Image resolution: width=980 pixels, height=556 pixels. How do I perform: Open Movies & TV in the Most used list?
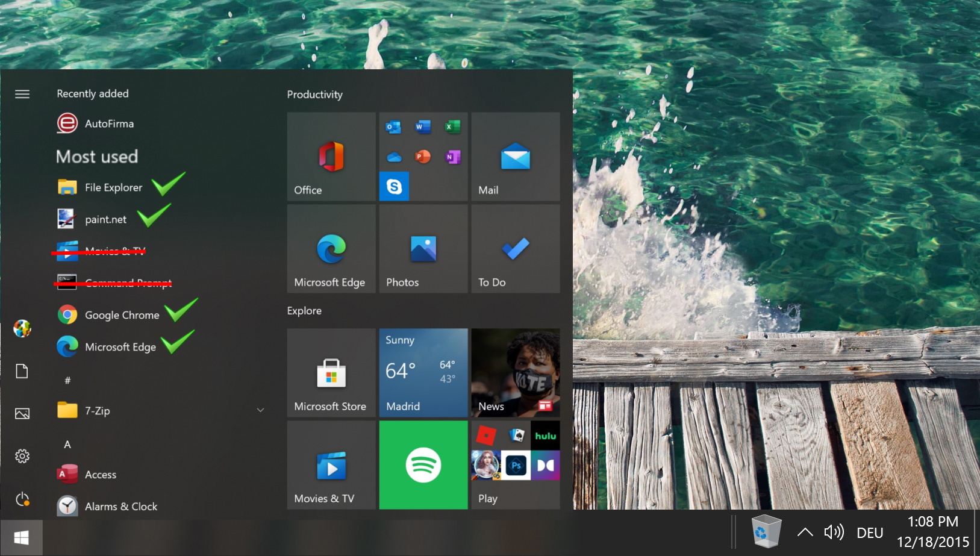(x=101, y=251)
